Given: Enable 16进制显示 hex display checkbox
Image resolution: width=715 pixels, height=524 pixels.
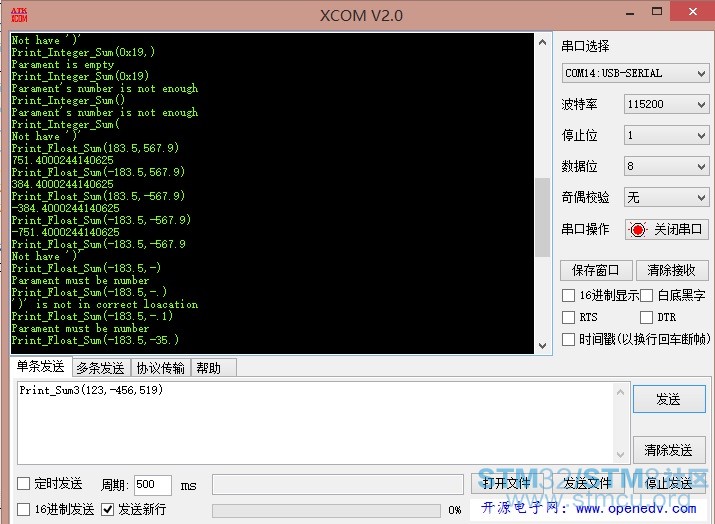Looking at the screenshot, I should pos(568,296).
